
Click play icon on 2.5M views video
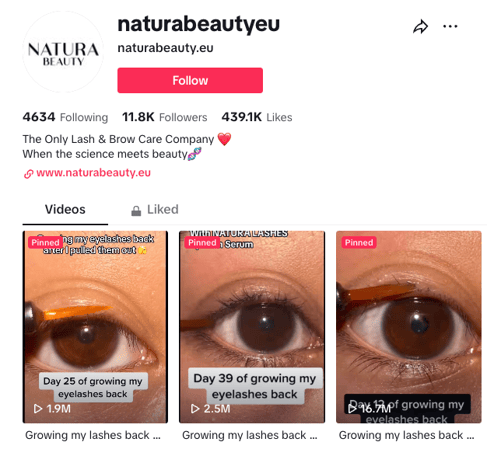[x=195, y=408]
